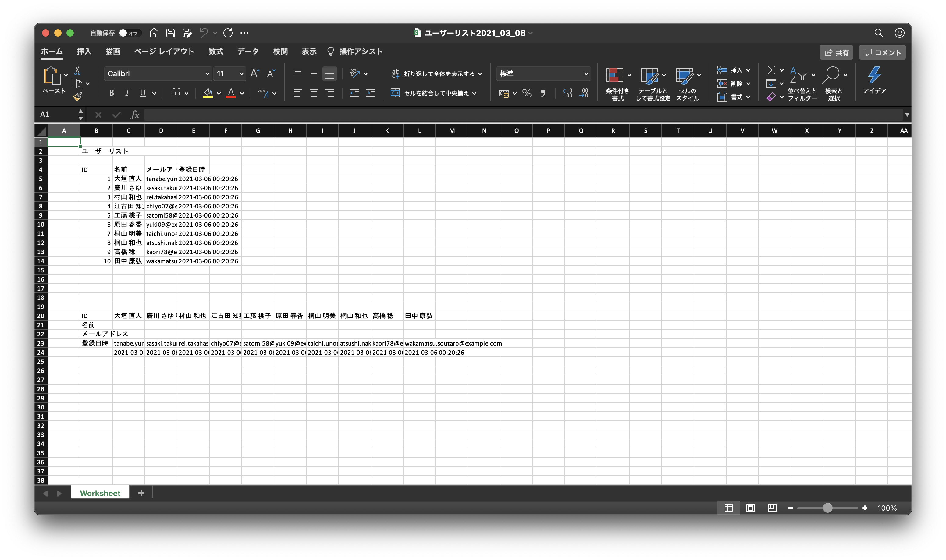
Task: Apply yellow fill color swatch
Action: click(208, 93)
